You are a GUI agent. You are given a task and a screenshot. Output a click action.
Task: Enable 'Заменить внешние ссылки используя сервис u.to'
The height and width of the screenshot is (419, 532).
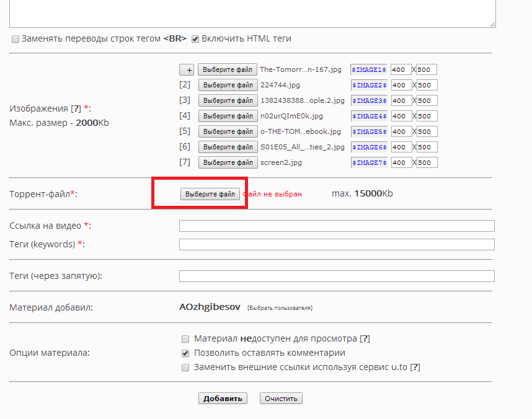click(185, 368)
